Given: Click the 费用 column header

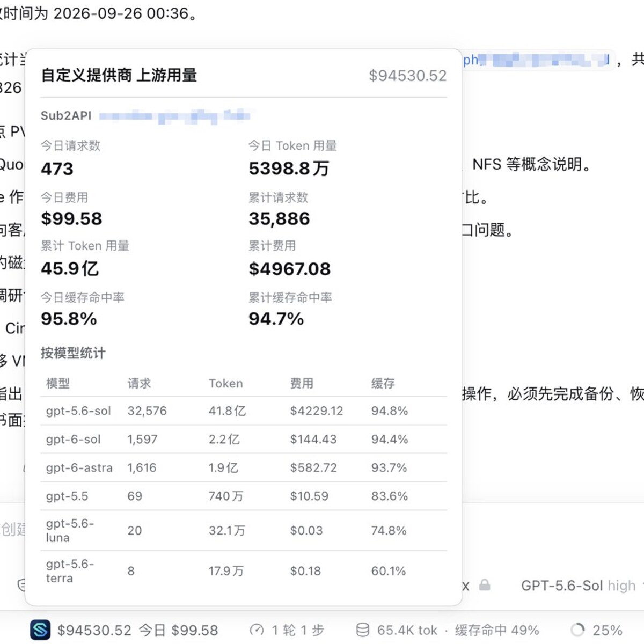Looking at the screenshot, I should [x=302, y=383].
